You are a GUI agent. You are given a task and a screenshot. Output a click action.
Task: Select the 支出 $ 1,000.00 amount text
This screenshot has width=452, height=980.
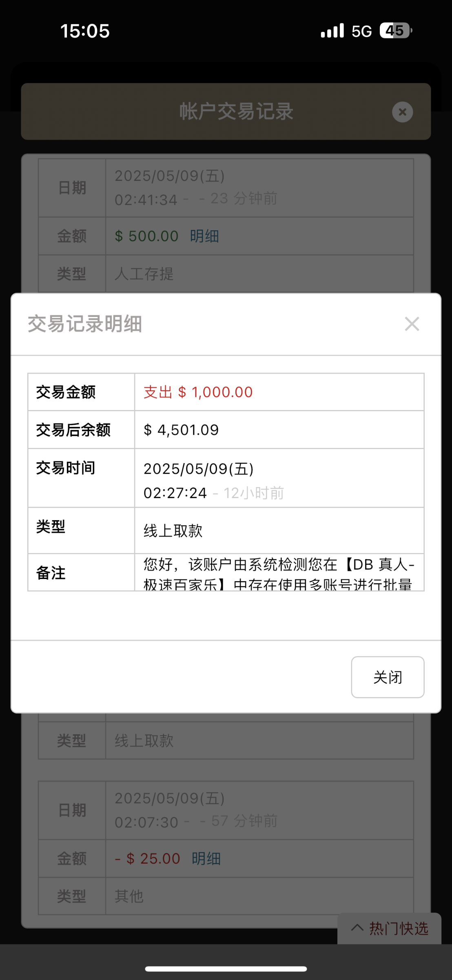tap(198, 392)
